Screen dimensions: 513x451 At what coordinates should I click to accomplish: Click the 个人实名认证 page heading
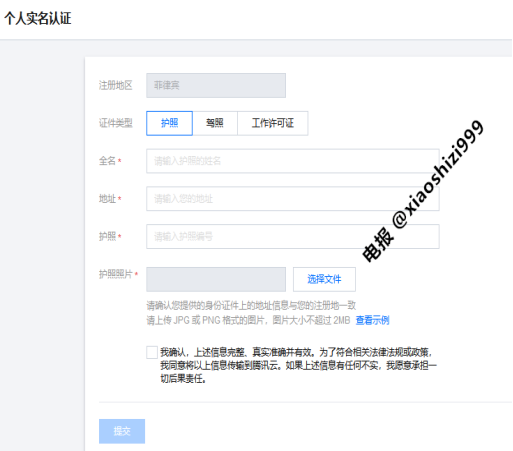(x=38, y=18)
